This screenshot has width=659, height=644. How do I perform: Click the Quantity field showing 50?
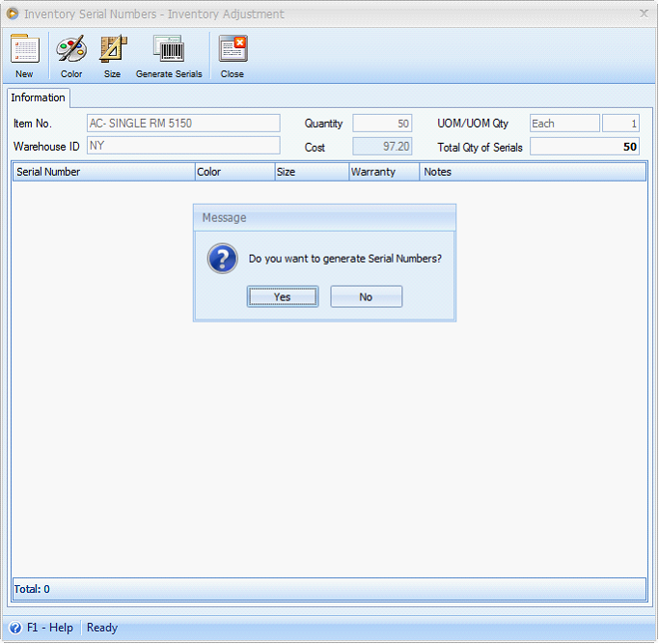point(382,124)
